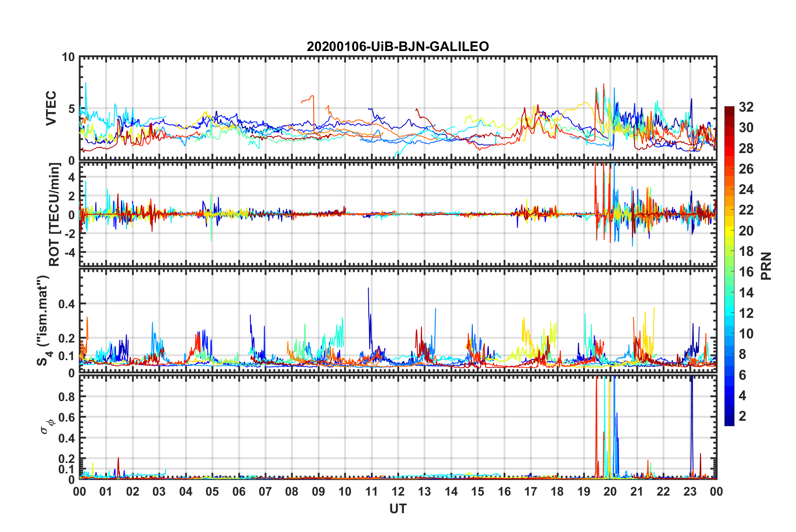796x532 pixels.
Task: Click S4 axis tick value 0.4
Action: tap(67, 304)
